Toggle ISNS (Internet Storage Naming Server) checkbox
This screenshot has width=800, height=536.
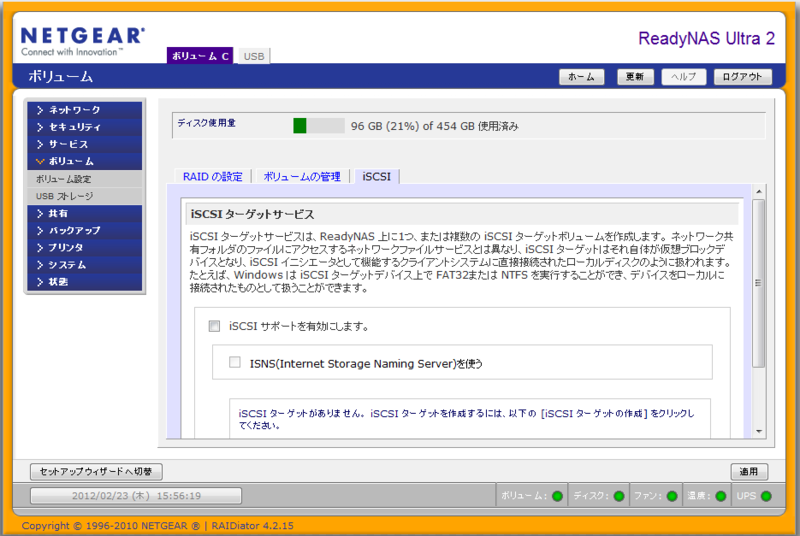pos(235,362)
